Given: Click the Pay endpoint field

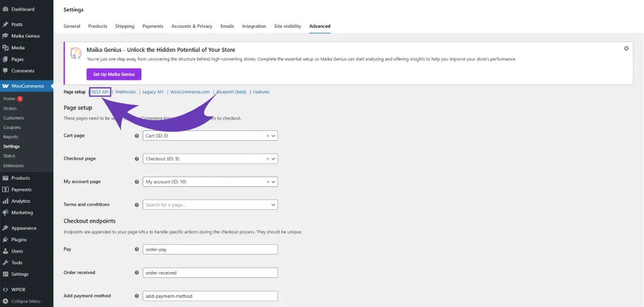Looking at the screenshot, I should coord(210,249).
